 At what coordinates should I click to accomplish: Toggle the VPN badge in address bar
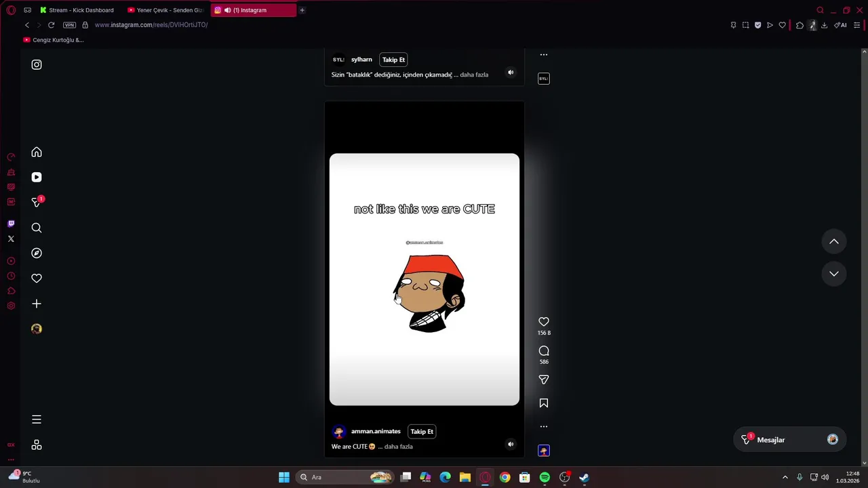(x=69, y=25)
